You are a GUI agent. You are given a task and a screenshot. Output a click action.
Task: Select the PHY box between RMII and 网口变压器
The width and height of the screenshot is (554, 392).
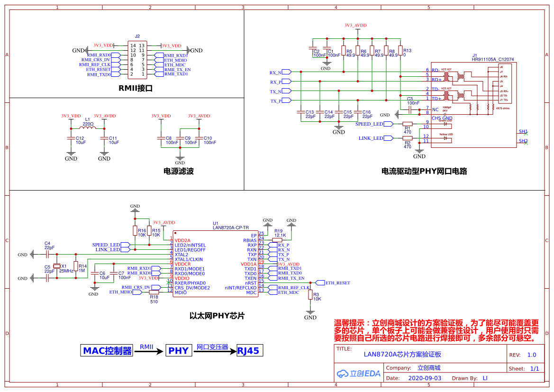[179, 350]
